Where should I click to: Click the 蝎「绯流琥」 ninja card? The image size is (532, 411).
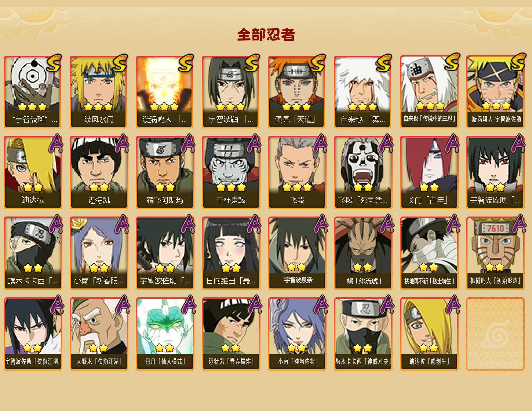[363, 253]
